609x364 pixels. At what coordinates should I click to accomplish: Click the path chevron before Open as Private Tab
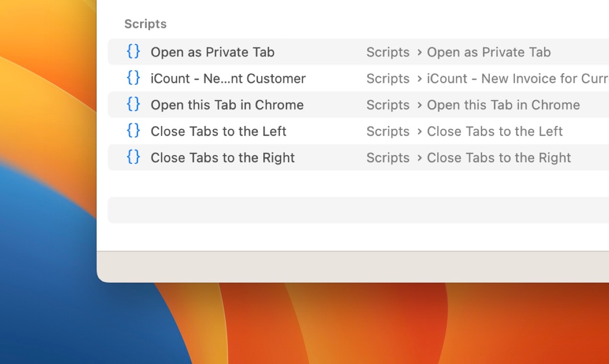pyautogui.click(x=420, y=52)
